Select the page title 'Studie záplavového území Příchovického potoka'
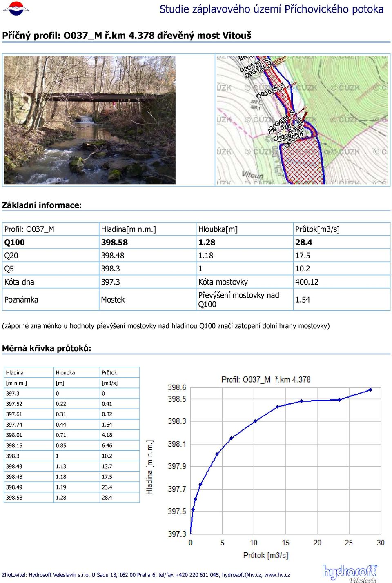The height and width of the screenshot is (583, 392). (x=271, y=9)
